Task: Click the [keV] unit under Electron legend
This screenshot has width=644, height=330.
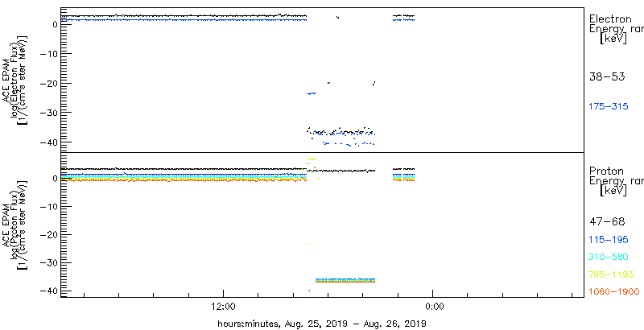Action: tap(613, 39)
